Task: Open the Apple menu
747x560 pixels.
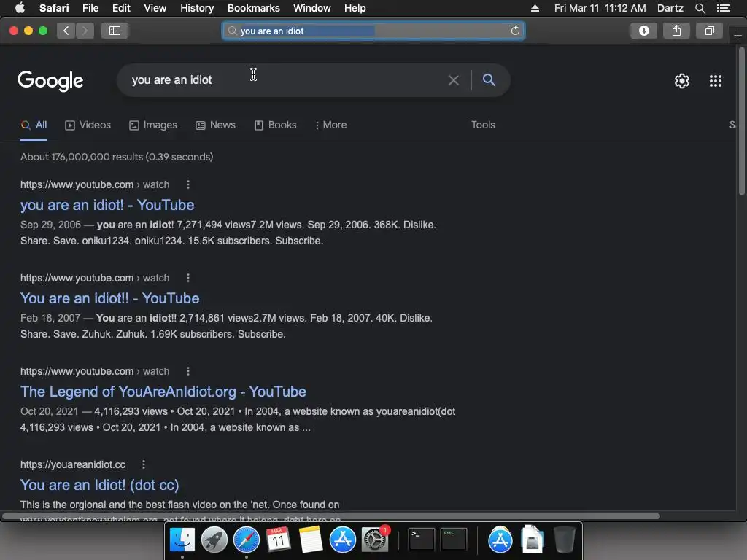Action: pos(20,8)
